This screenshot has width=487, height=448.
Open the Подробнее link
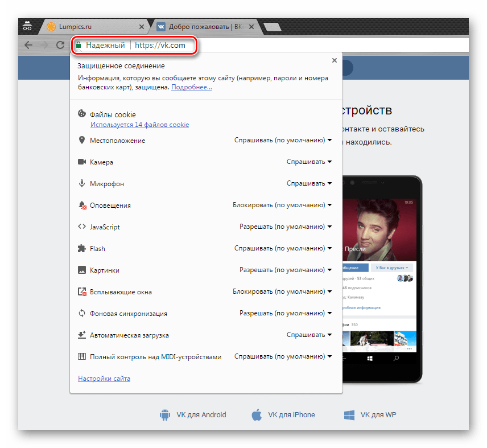pyautogui.click(x=191, y=88)
